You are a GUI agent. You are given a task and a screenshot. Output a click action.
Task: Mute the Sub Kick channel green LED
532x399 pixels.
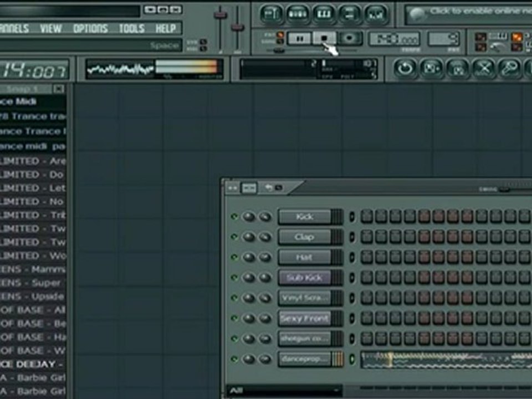[234, 278]
